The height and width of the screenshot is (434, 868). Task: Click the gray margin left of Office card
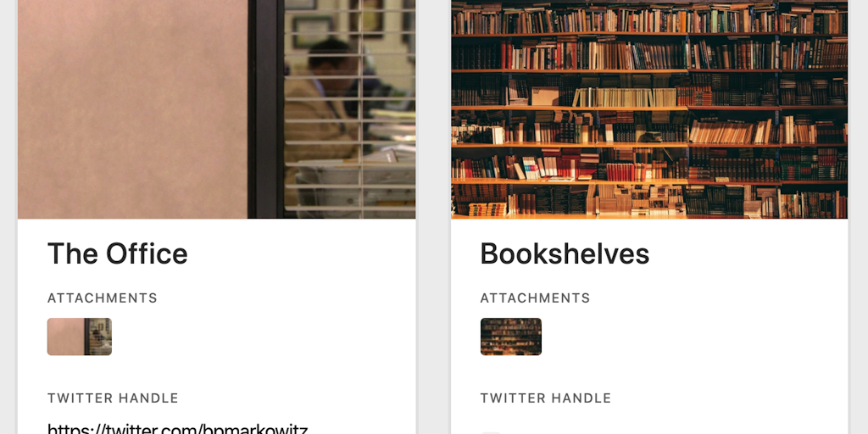[8, 217]
